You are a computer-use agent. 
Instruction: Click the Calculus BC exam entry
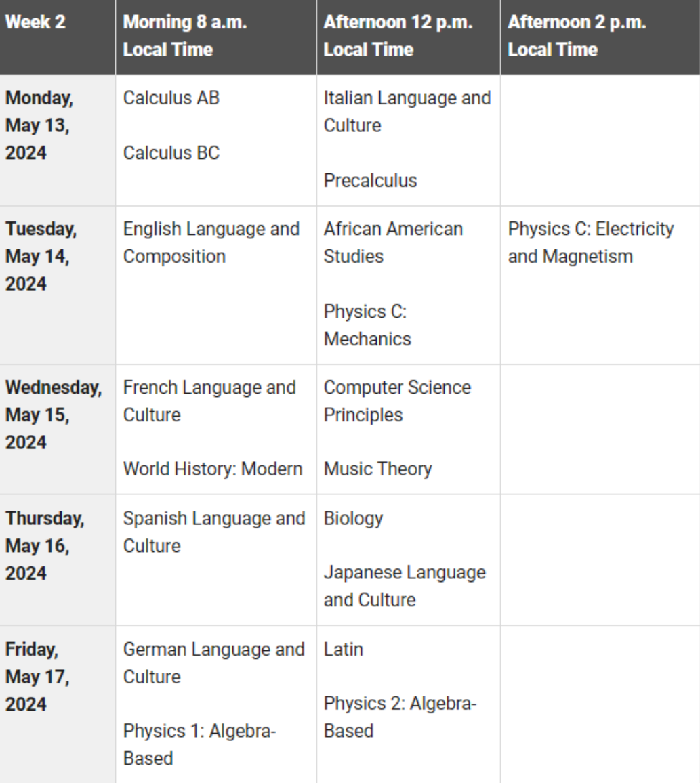click(x=171, y=154)
